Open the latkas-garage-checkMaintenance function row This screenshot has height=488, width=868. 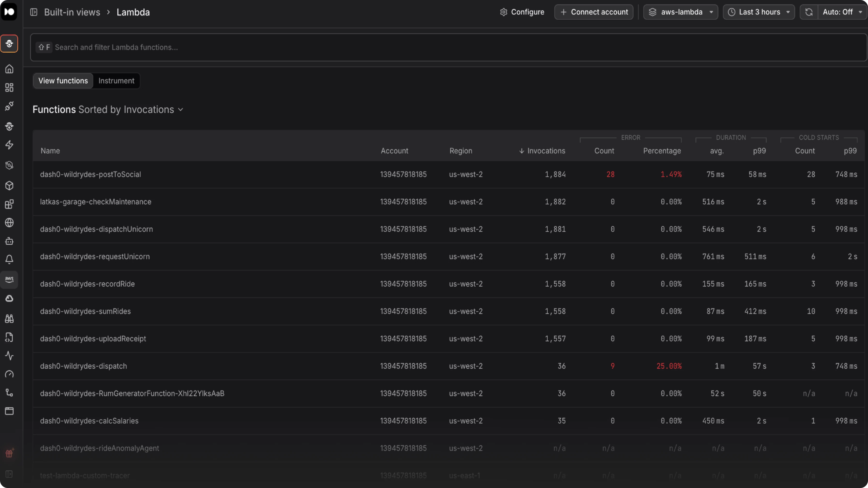448,202
